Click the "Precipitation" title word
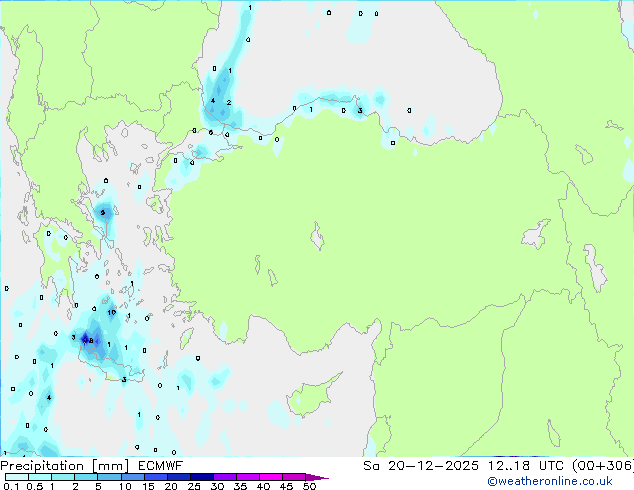The height and width of the screenshot is (490, 634). (42, 466)
